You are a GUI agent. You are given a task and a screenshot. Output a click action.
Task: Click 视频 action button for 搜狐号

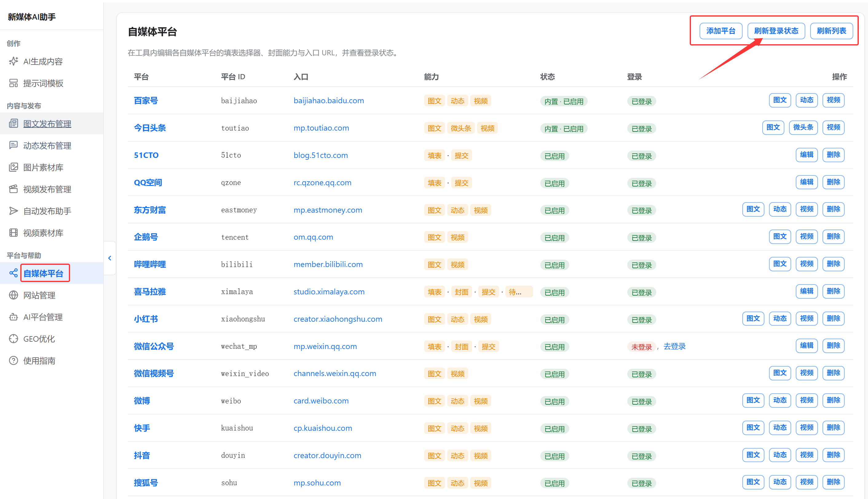click(x=806, y=482)
